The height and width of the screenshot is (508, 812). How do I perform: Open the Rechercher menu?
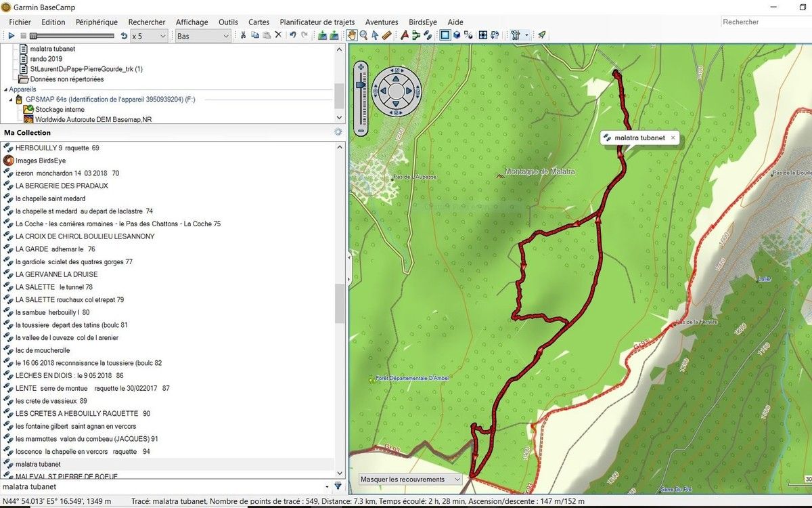tap(147, 22)
